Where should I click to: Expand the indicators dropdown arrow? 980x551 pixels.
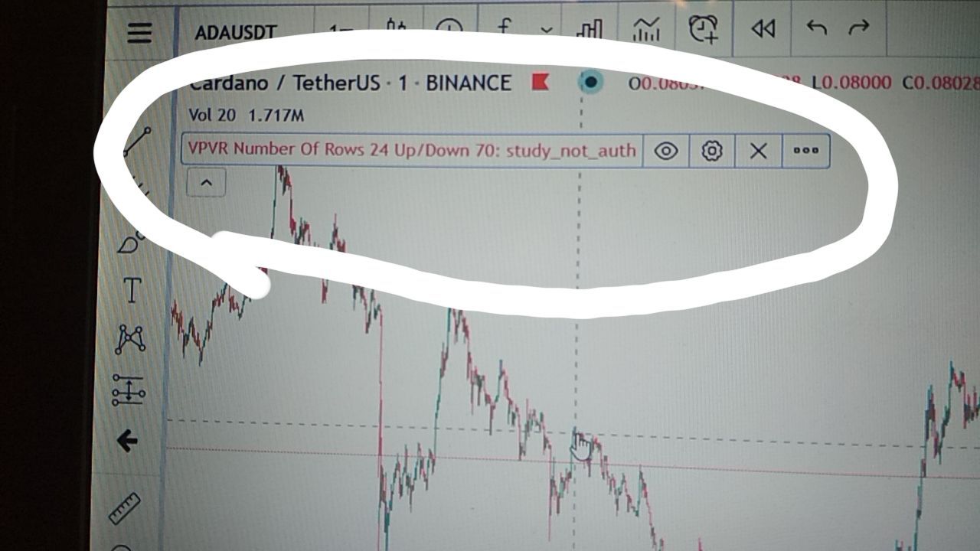tap(546, 31)
